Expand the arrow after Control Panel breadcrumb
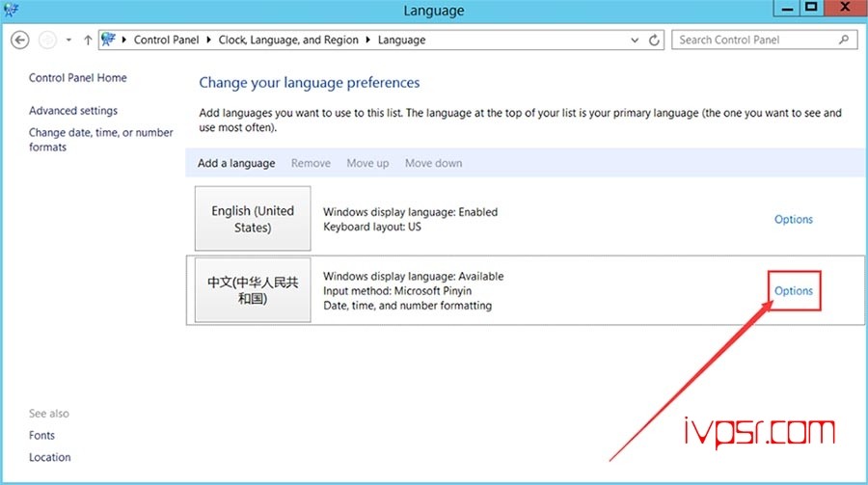 coord(208,40)
